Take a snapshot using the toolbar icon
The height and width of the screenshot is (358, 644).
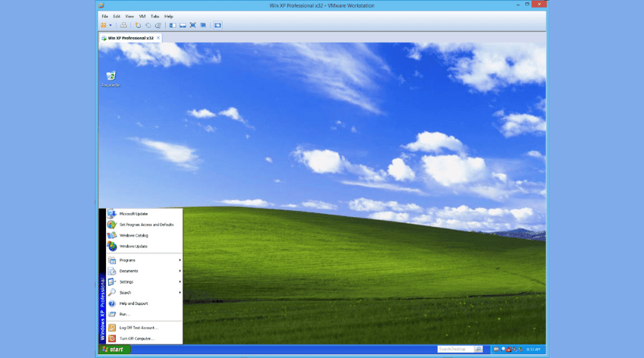point(138,25)
